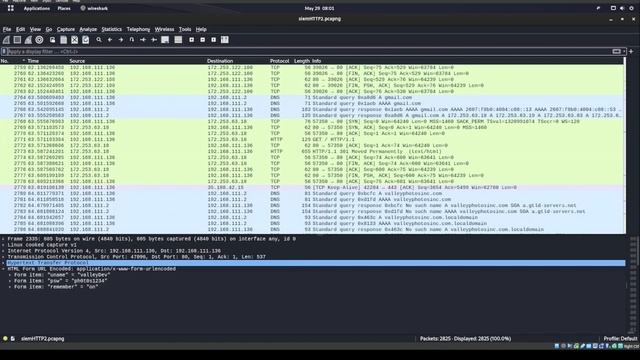Reset text to normal size
Screen dimensions: 640x360
[x=213, y=40]
